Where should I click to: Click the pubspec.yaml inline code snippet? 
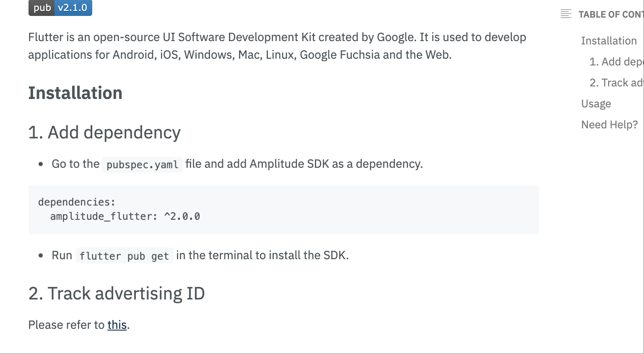142,164
